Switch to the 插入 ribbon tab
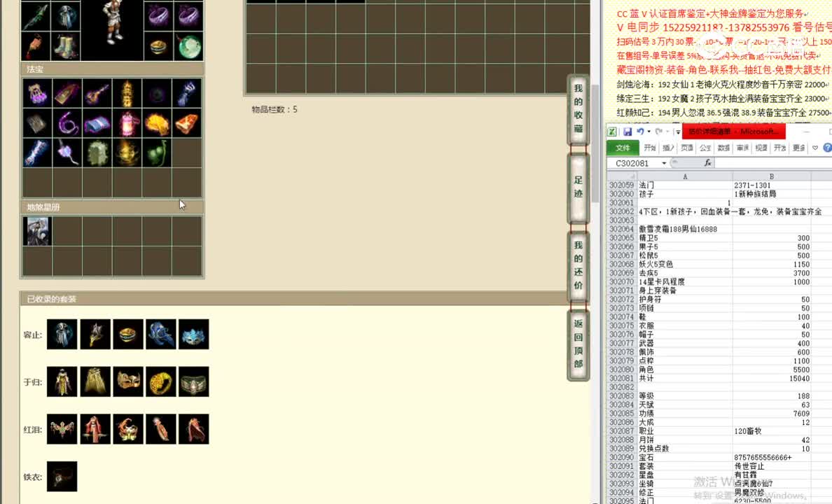Screen dimensions: 832x504 668,148
